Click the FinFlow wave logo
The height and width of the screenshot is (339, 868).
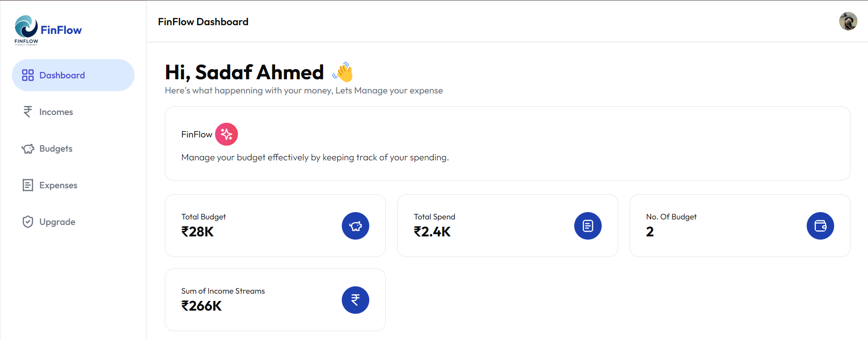[26, 28]
